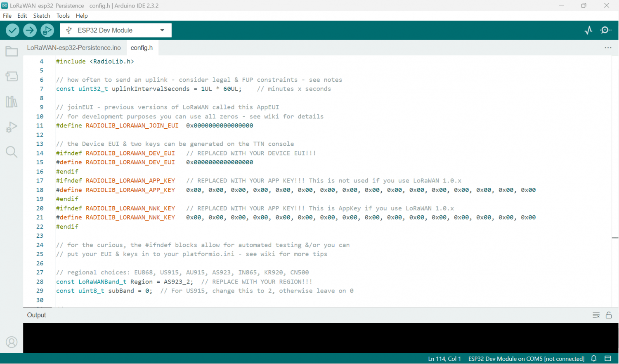Clear the Output panel with its clear icon
619x364 pixels.
596,315
